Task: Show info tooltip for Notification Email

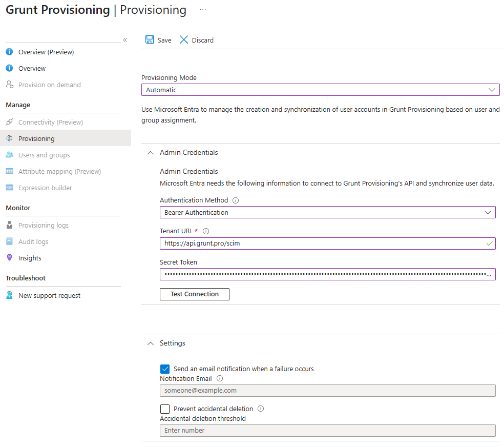Action: tap(220, 378)
